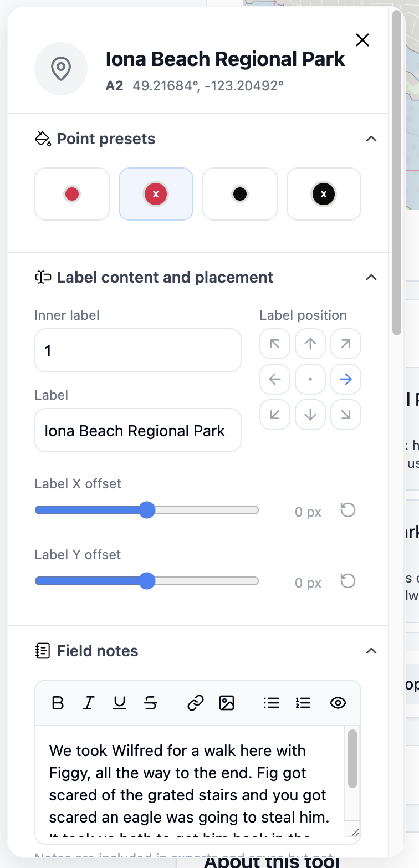This screenshot has height=868, width=419.
Task: Click the location pin icon beside the title
Action: click(x=61, y=69)
